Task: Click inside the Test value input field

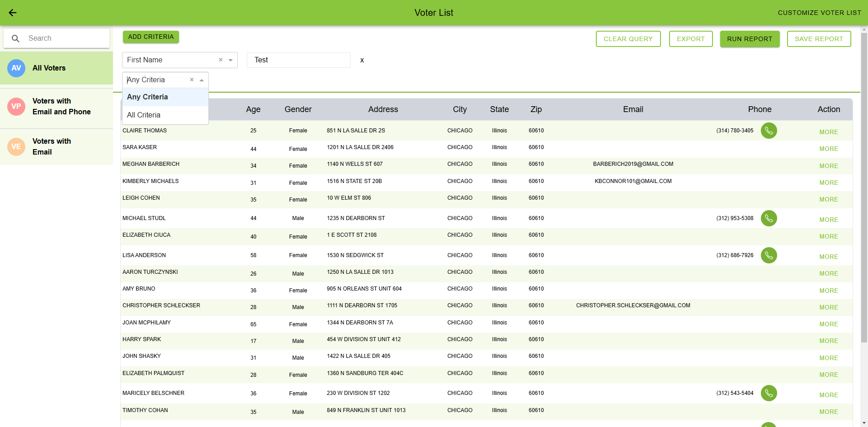Action: coord(298,60)
